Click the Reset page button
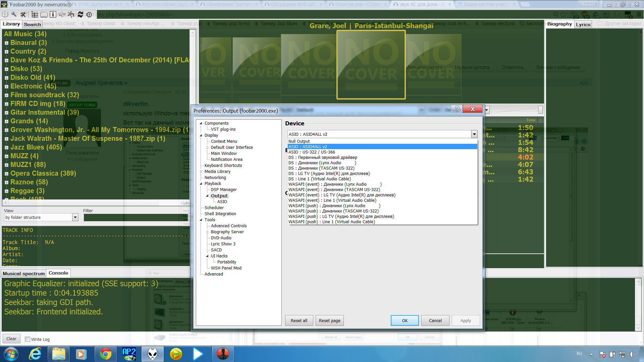Image resolution: width=644 pixels, height=362 pixels. tap(329, 320)
